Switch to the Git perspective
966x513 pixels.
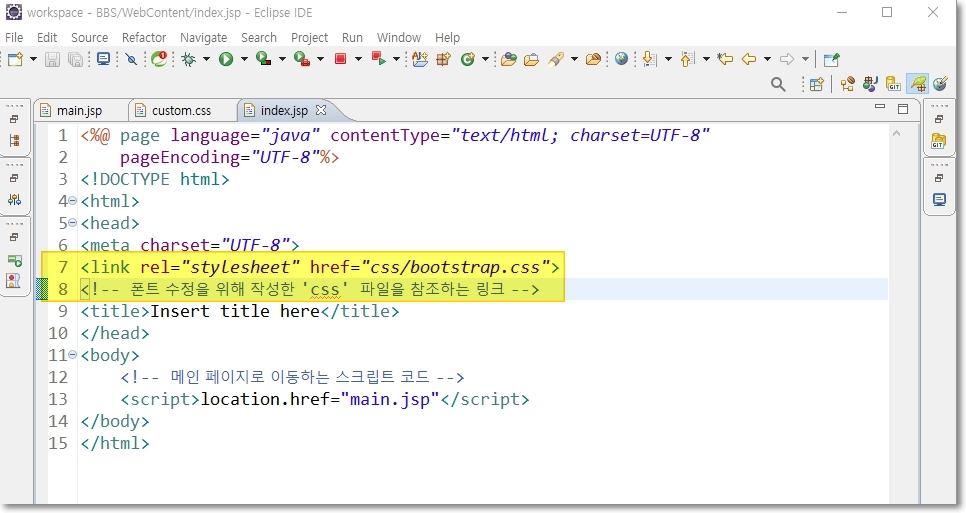pyautogui.click(x=893, y=84)
